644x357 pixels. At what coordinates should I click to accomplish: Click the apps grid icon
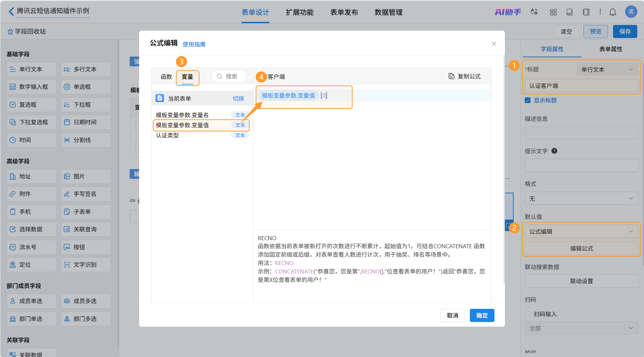click(x=553, y=12)
